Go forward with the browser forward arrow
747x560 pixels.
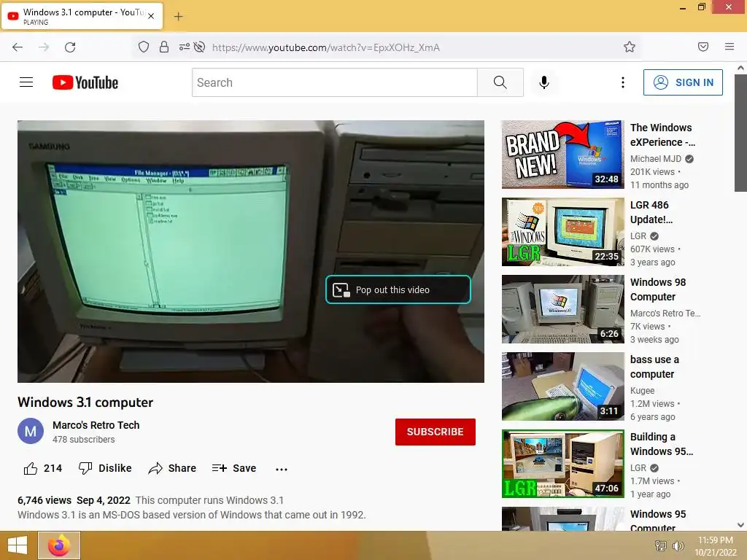[x=44, y=47]
